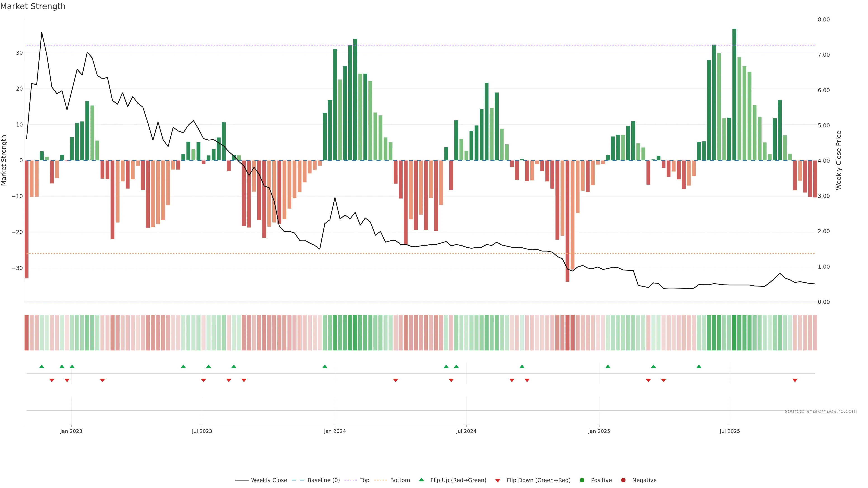This screenshot has width=868, height=488.
Task: Click the red Flip Down triangle legend icon
Action: point(497,480)
